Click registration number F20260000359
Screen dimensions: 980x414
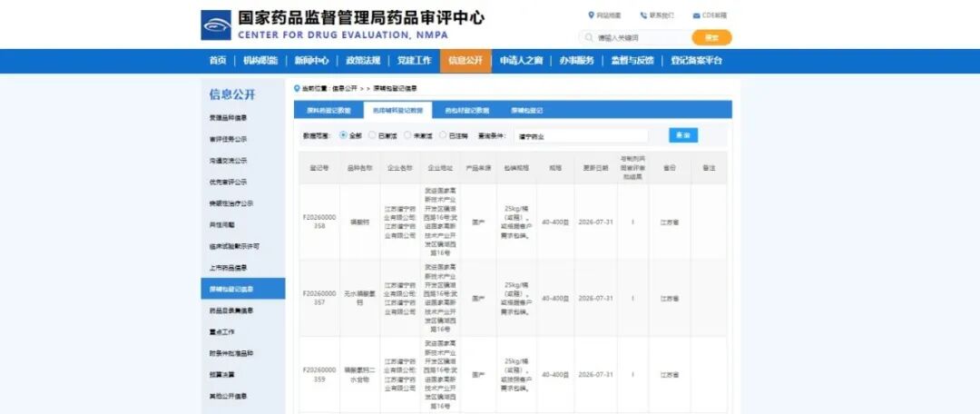coord(319,375)
